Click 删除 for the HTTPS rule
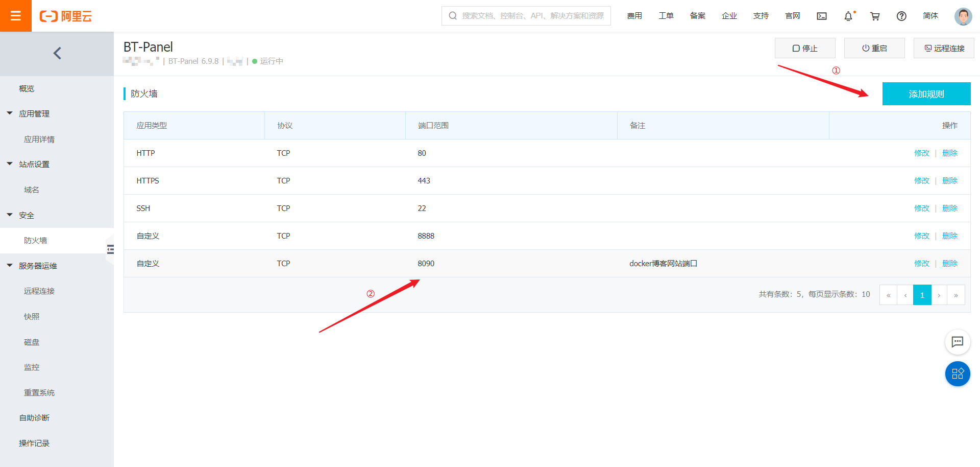 950,181
